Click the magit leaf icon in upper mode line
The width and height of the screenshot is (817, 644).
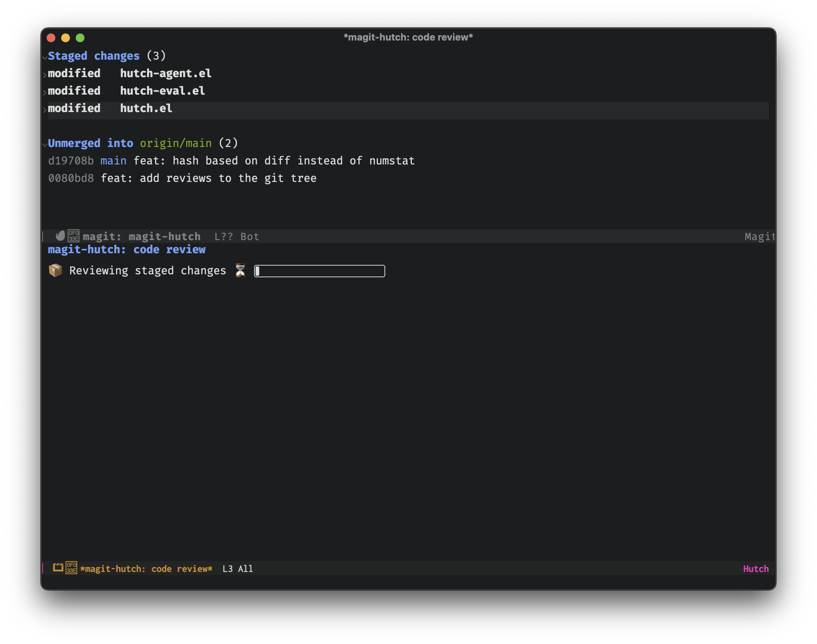[60, 236]
